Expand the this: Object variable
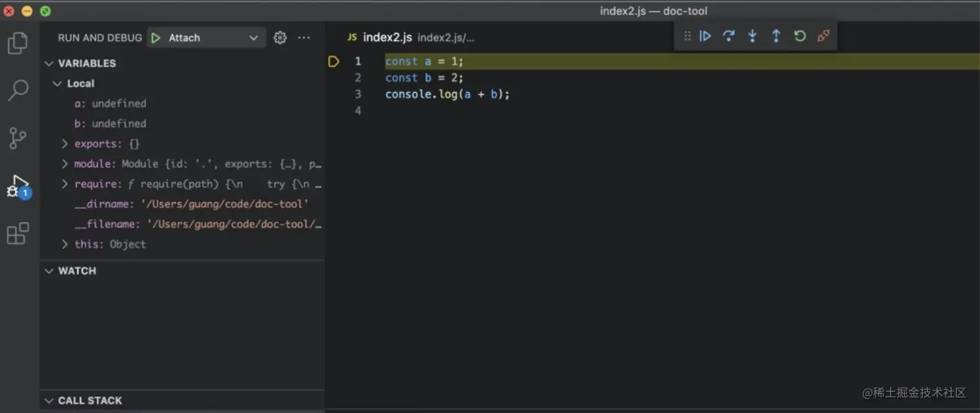Screen dimensions: 980x413 point(65,244)
